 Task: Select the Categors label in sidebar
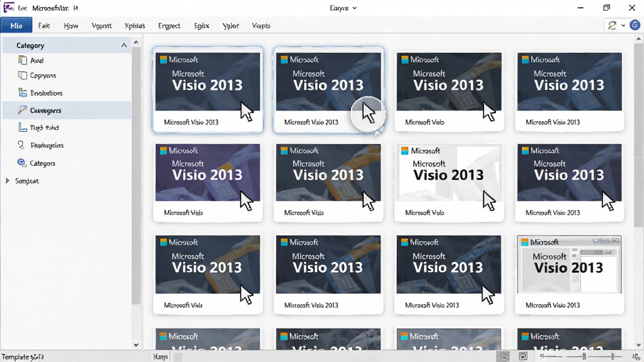coord(42,163)
